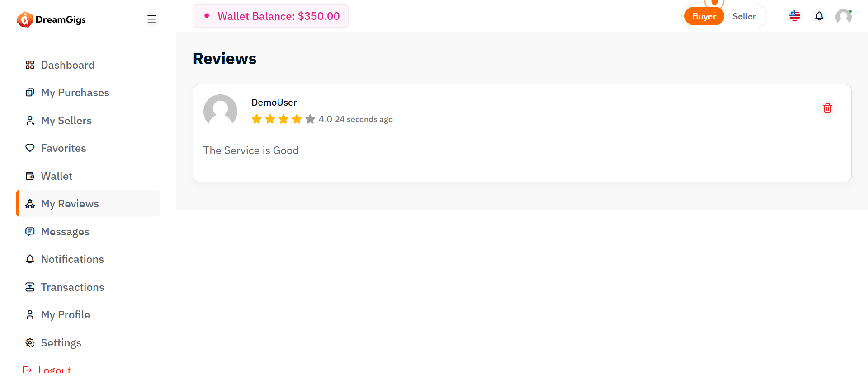This screenshot has width=868, height=379.
Task: Click the DreamGigs logo
Action: click(51, 19)
